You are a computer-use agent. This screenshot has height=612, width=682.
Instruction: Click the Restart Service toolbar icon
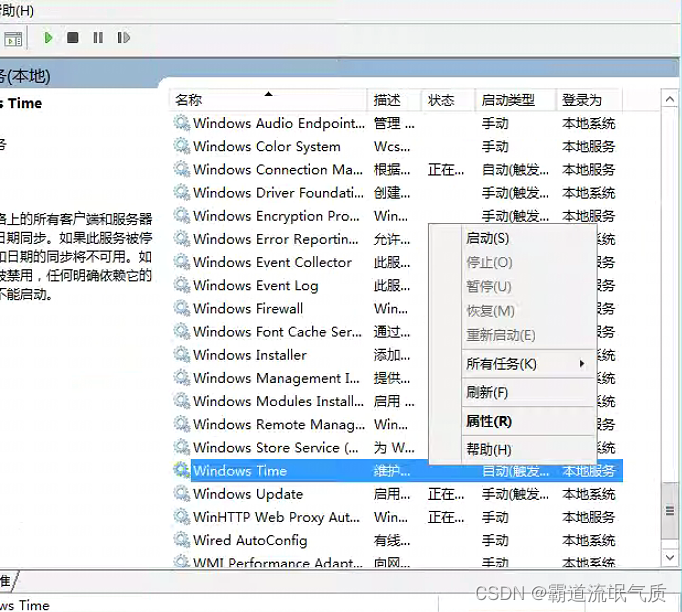pos(124,38)
